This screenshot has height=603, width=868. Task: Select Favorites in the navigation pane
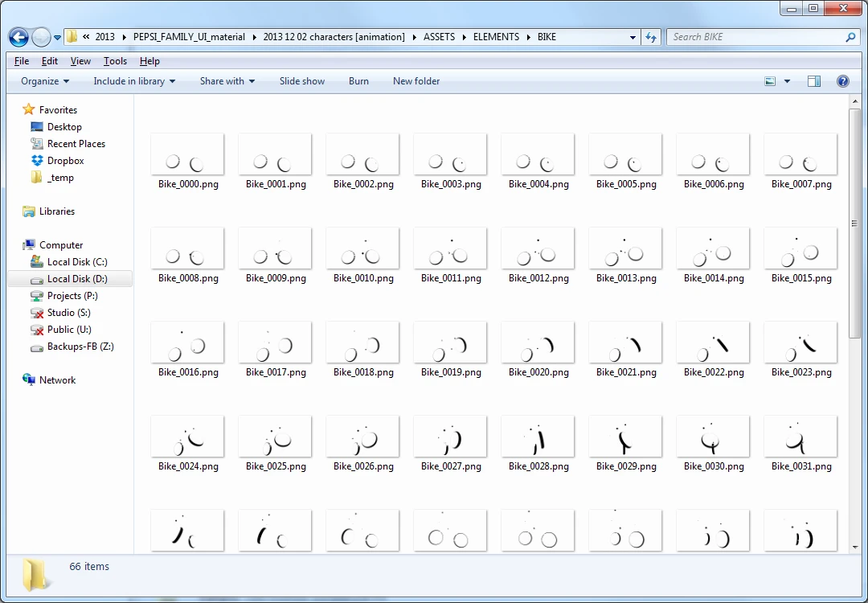50,109
